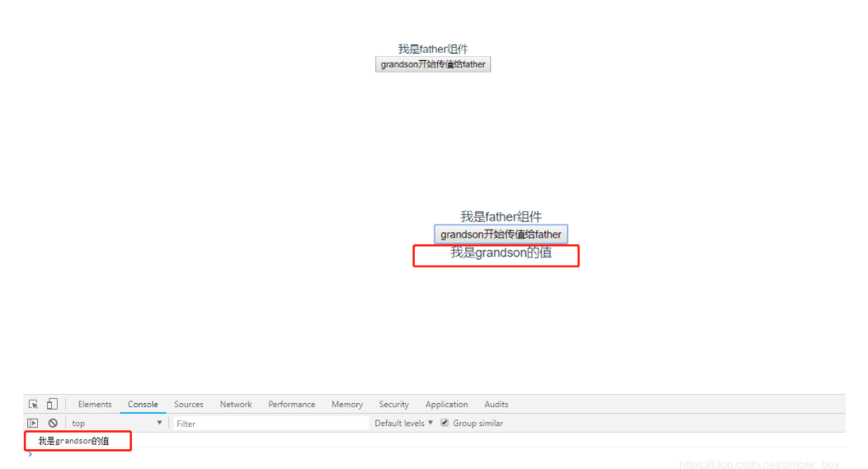Select the console log 我是grandson的值

pyautogui.click(x=73, y=441)
